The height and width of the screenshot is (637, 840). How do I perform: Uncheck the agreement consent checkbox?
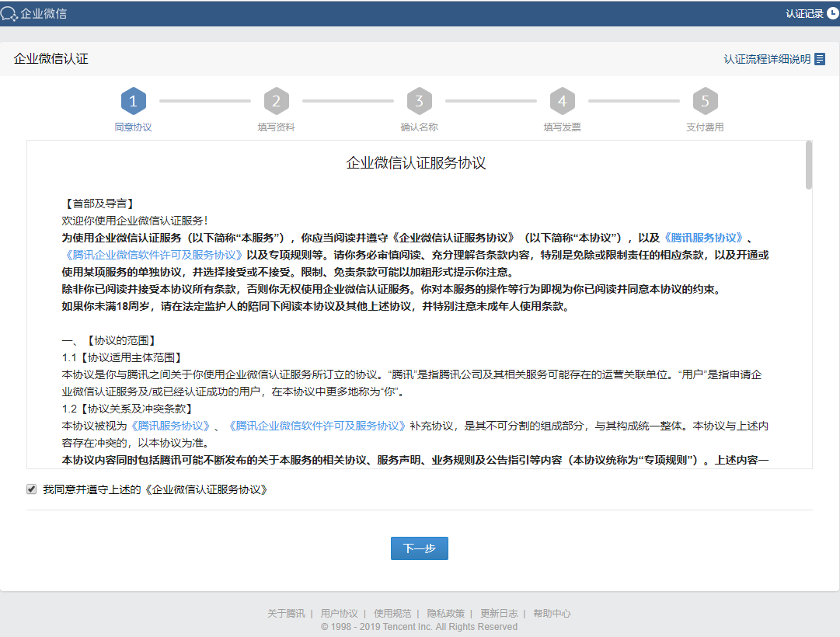point(31,489)
